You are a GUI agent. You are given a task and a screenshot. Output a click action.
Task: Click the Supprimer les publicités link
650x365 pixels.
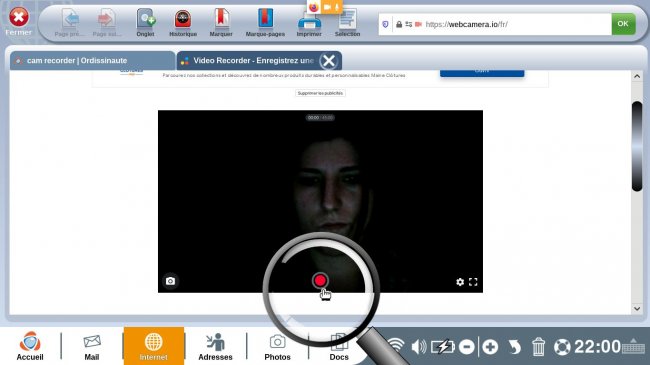(320, 93)
